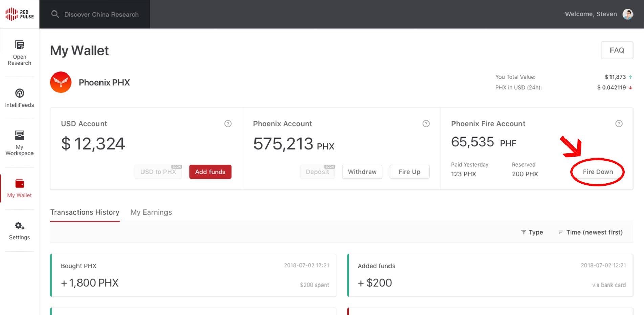644x315 pixels.
Task: Open the Open Research sidebar icon
Action: (20, 45)
